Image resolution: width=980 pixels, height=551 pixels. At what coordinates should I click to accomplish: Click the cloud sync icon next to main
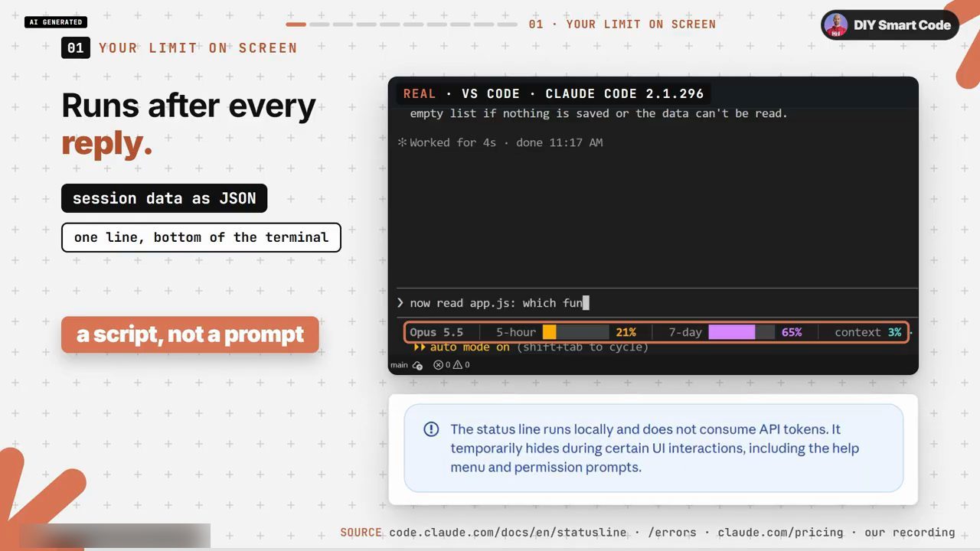pyautogui.click(x=417, y=366)
